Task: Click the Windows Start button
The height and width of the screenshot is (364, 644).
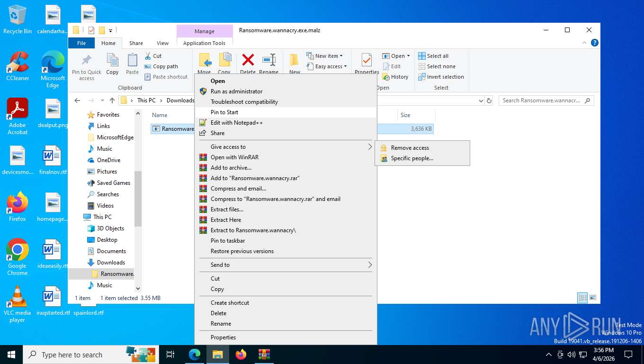Action: click(11, 355)
